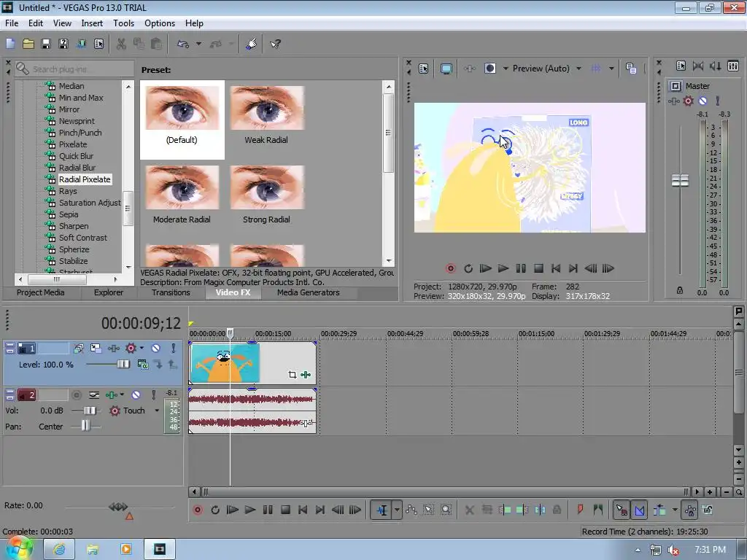Click the Stop button in preview transport

point(538,268)
